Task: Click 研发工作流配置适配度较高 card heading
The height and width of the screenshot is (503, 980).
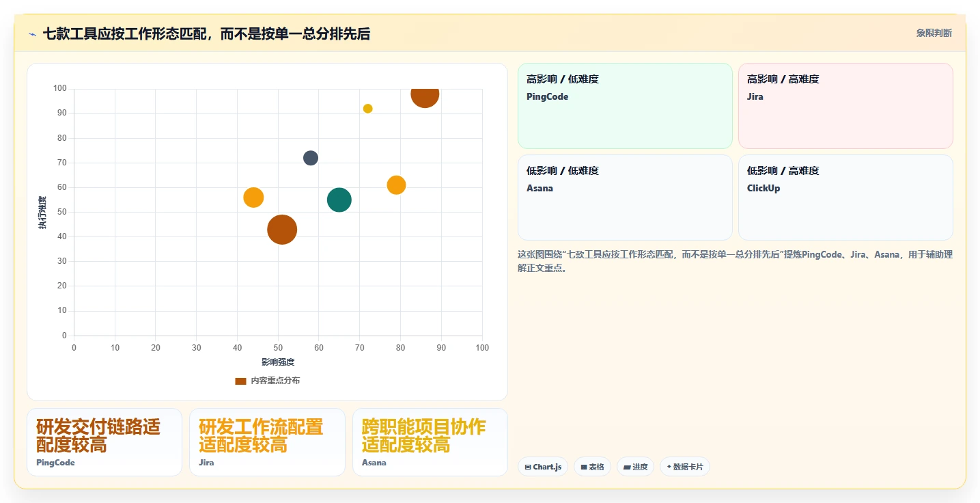Action: tap(261, 436)
